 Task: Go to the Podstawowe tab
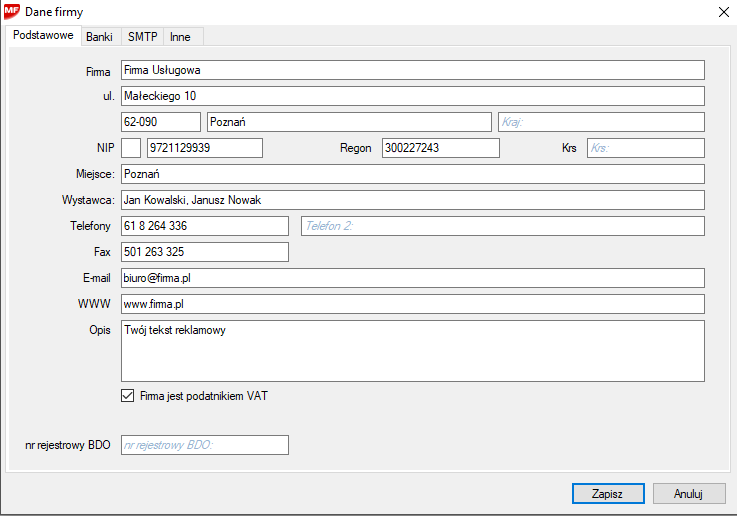(x=43, y=36)
